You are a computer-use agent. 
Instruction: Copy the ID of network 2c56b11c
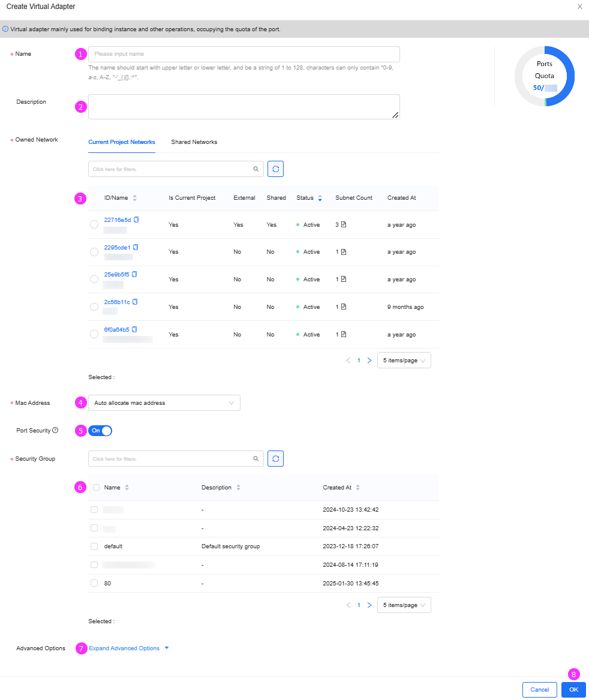click(135, 302)
